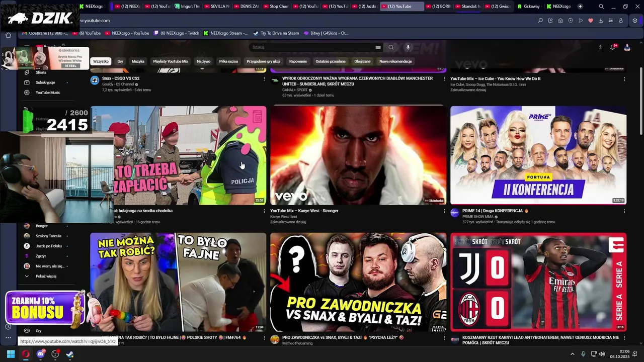
Task: Click the heart bookmark icon in address bar
Action: coord(591,21)
